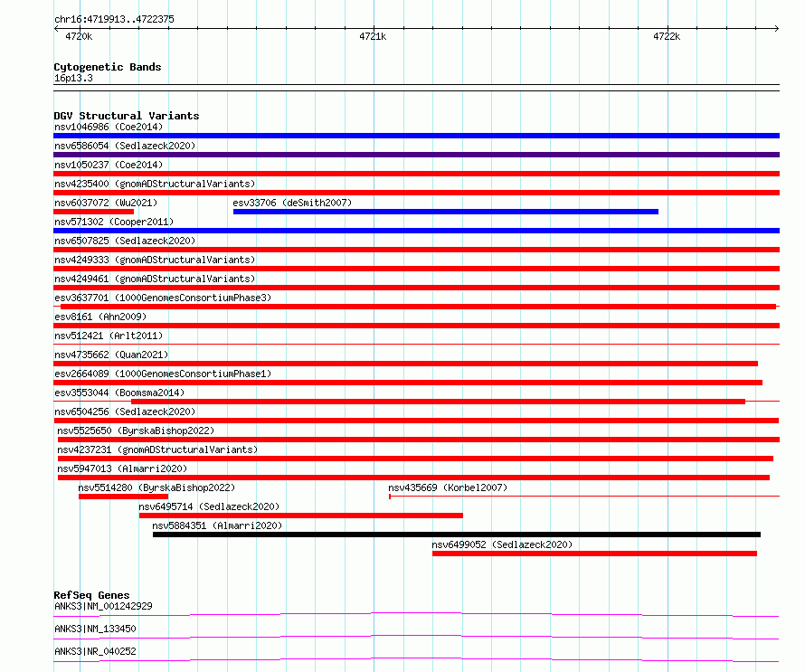Click the nsv6495714 (Sedlazeck2020) label

pos(209,506)
